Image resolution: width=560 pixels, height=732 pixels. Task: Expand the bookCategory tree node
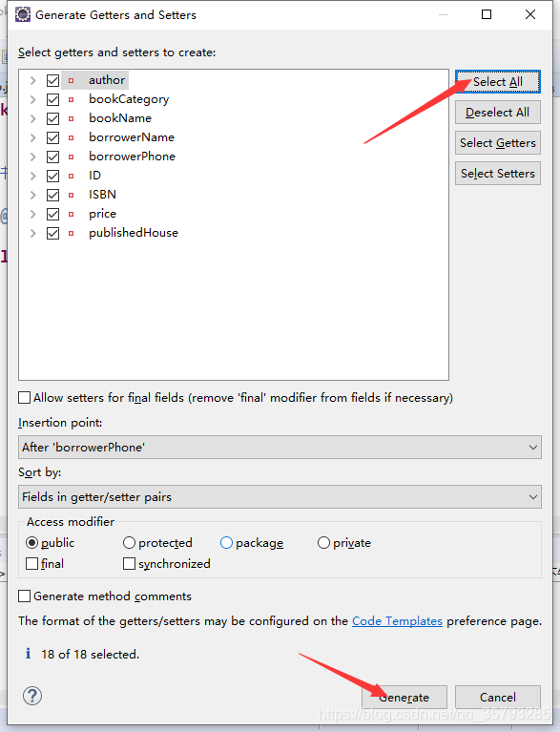(x=32, y=99)
